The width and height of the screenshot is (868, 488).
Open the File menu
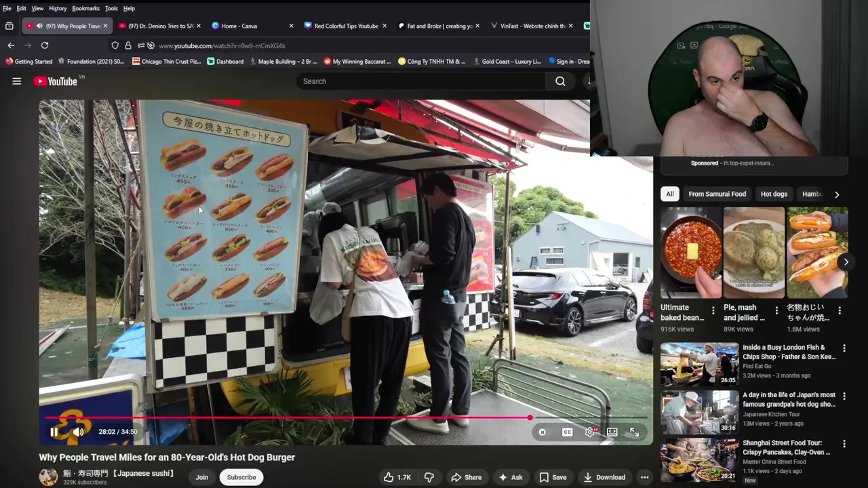7,8
